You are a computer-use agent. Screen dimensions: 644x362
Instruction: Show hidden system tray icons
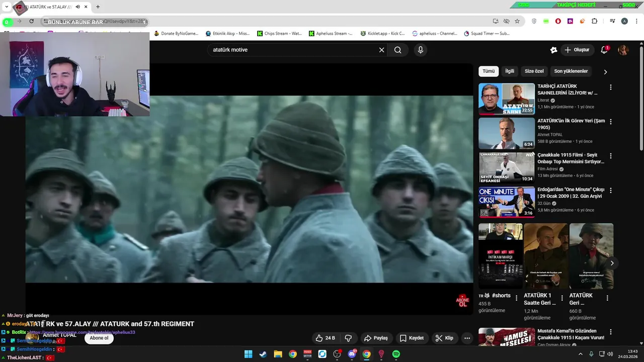(580, 354)
